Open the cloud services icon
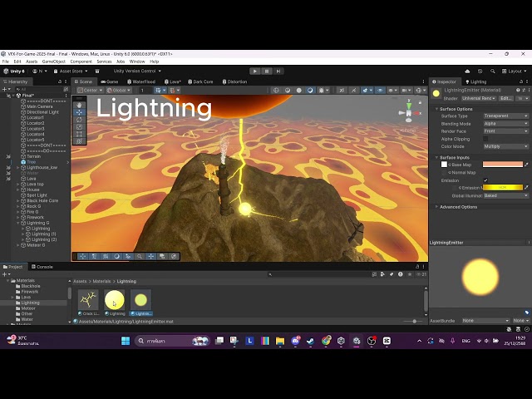 (x=467, y=71)
